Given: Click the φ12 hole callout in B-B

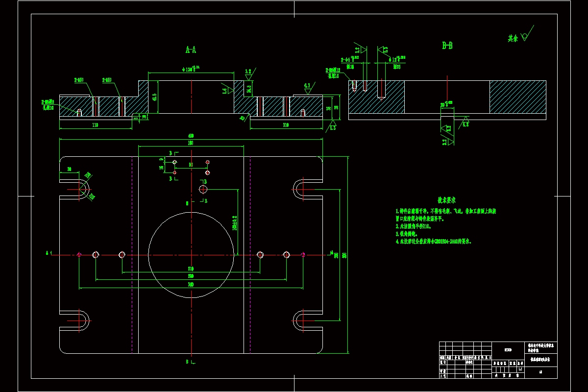Looking at the screenshot, I should click(397, 59).
